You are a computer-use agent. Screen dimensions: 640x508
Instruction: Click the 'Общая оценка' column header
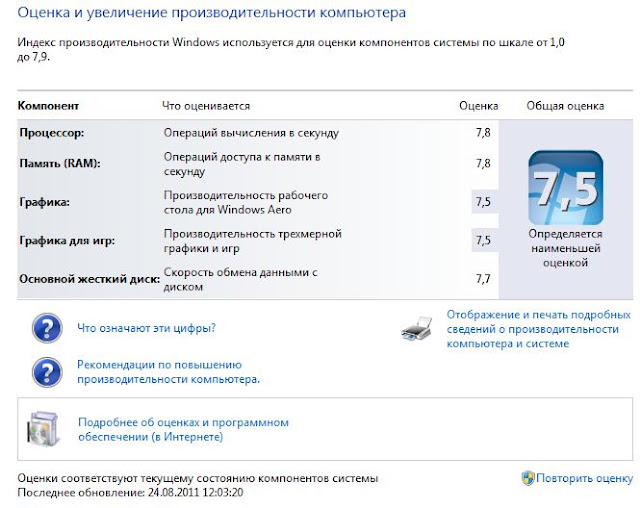click(565, 106)
